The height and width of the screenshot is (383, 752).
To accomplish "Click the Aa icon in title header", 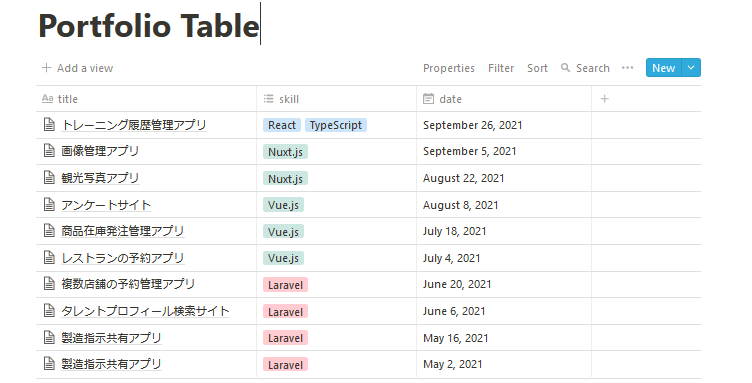I will (47, 99).
